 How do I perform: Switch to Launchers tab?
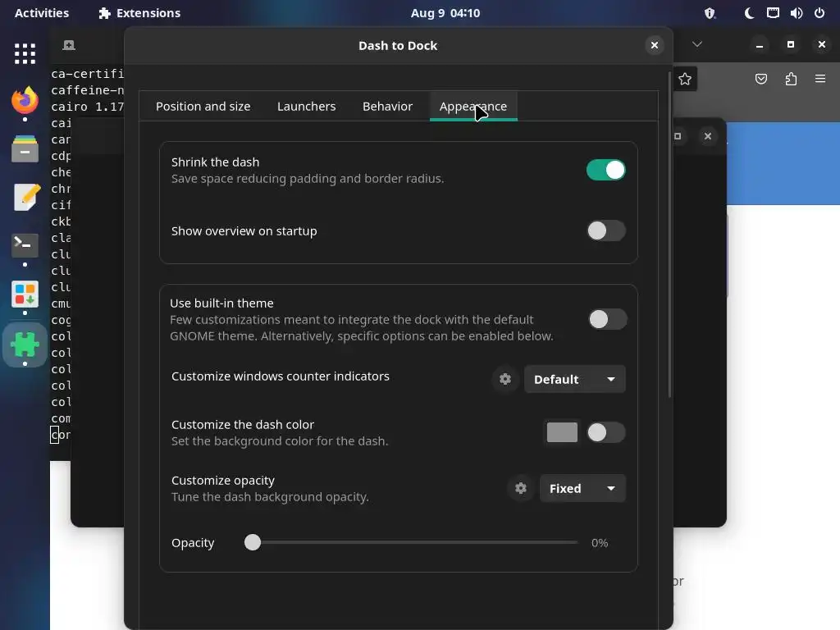coord(307,107)
